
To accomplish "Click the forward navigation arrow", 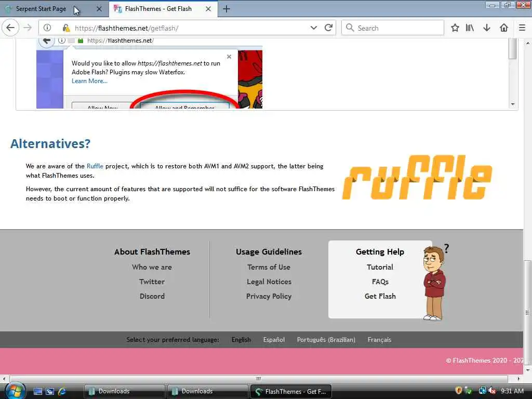I will pyautogui.click(x=28, y=28).
